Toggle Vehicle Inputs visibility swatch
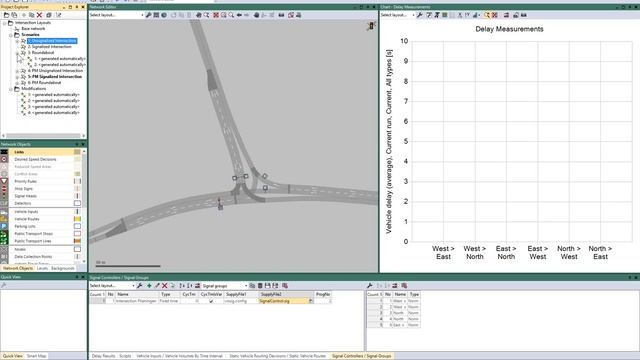 tap(77, 211)
